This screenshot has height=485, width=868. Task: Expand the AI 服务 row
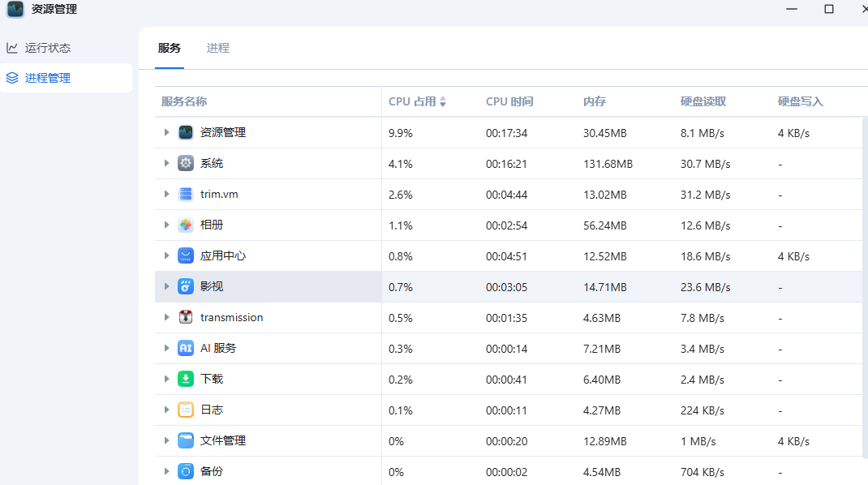[166, 348]
